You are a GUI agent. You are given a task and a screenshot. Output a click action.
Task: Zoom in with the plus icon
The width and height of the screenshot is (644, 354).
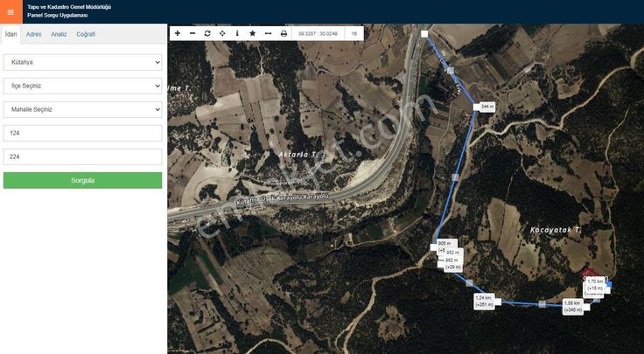coord(178,33)
